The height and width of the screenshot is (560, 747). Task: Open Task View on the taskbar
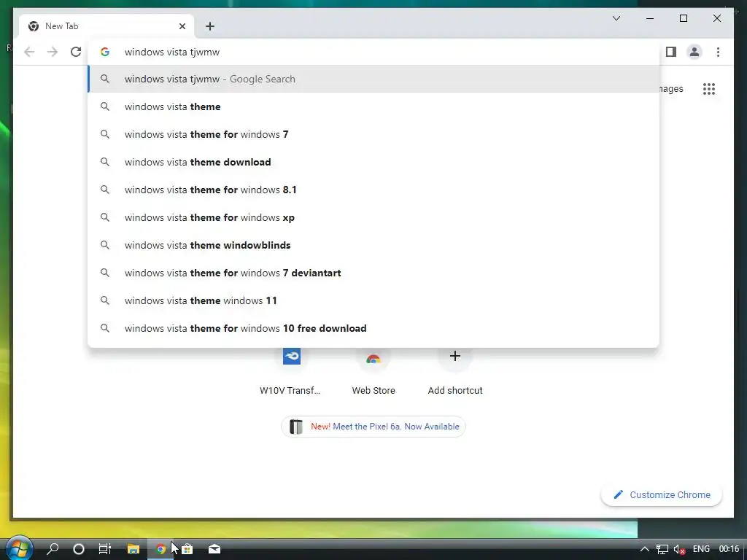[105, 549]
